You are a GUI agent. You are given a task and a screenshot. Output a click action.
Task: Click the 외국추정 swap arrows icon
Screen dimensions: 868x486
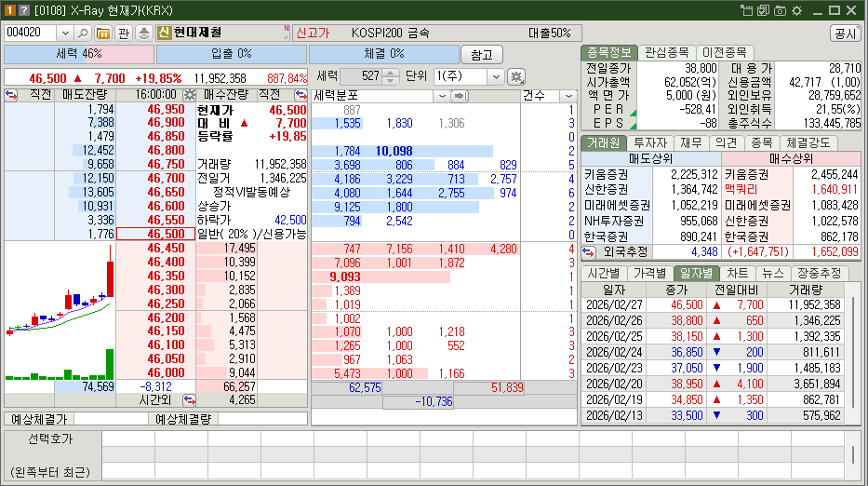[x=591, y=251]
